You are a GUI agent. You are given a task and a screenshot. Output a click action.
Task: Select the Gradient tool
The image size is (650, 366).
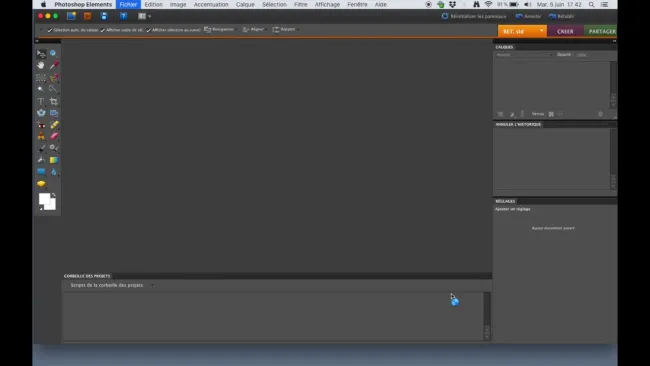click(54, 160)
